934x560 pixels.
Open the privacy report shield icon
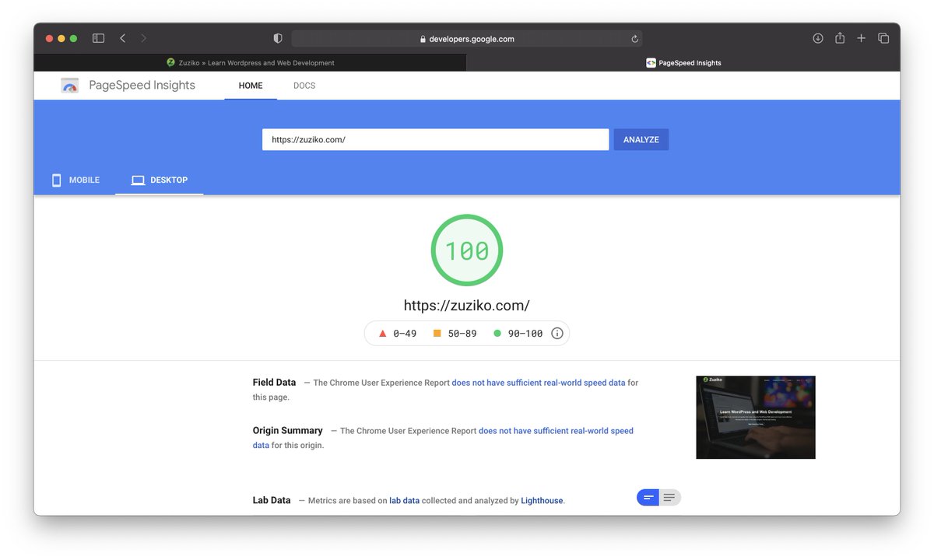tap(278, 38)
